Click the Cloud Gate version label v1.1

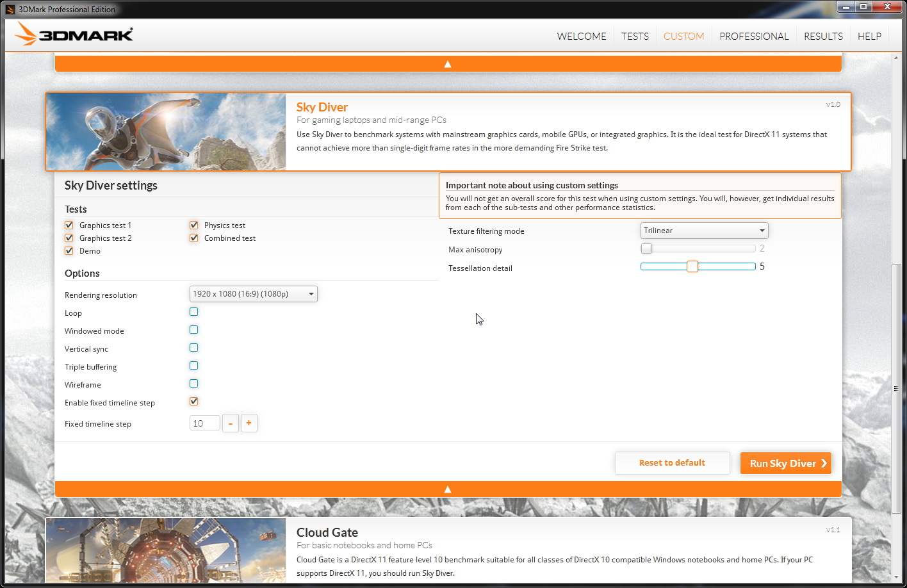833,530
